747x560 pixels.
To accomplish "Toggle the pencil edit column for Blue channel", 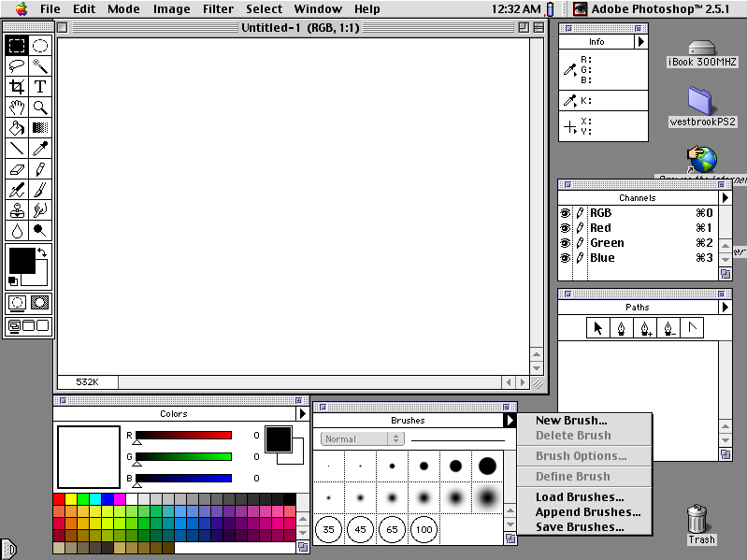I will [x=580, y=258].
